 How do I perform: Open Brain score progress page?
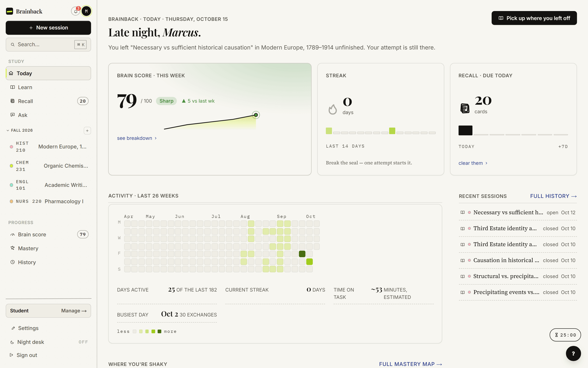48,234
